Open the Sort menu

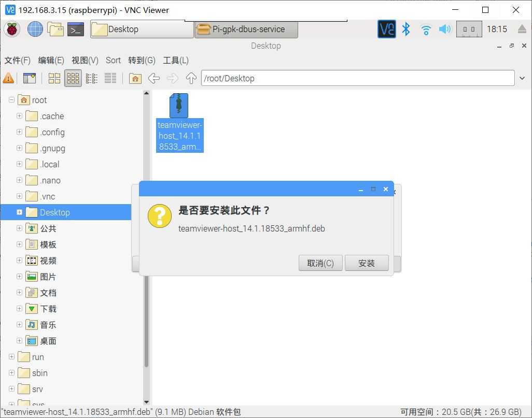(113, 61)
